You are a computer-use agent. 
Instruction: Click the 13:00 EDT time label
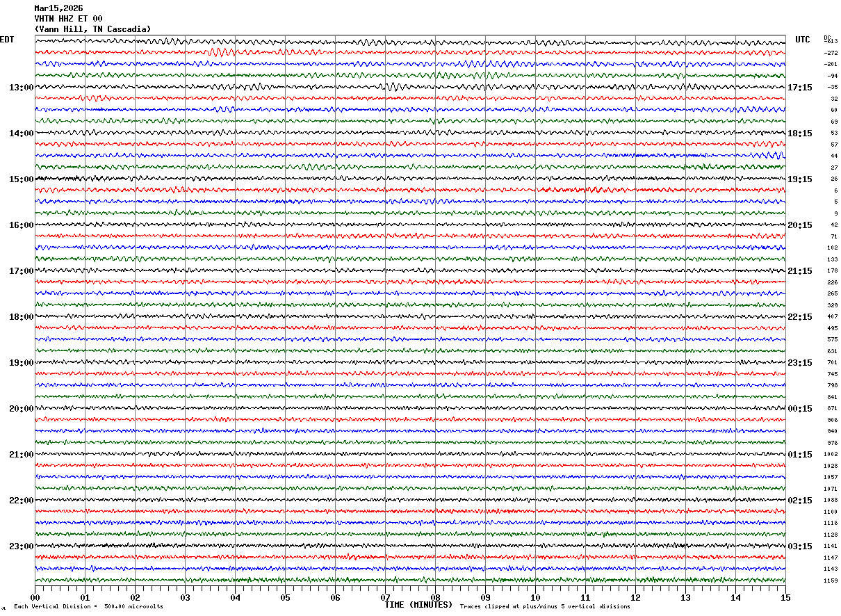[x=21, y=88]
